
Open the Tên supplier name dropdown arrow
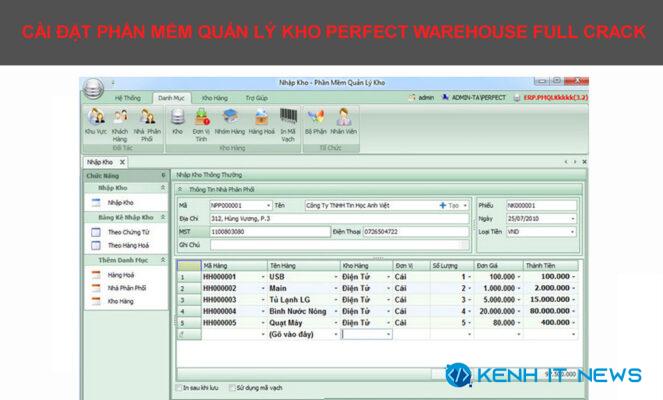(465, 205)
